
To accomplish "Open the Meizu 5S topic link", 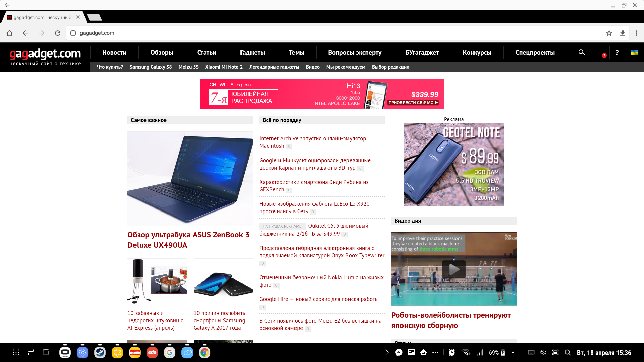I will coord(189,67).
